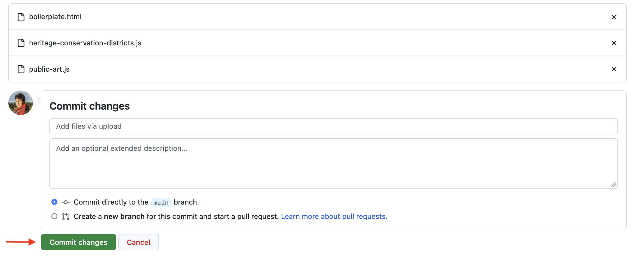The image size is (644, 261).
Task: Focus the commit message summary field
Action: click(x=333, y=126)
